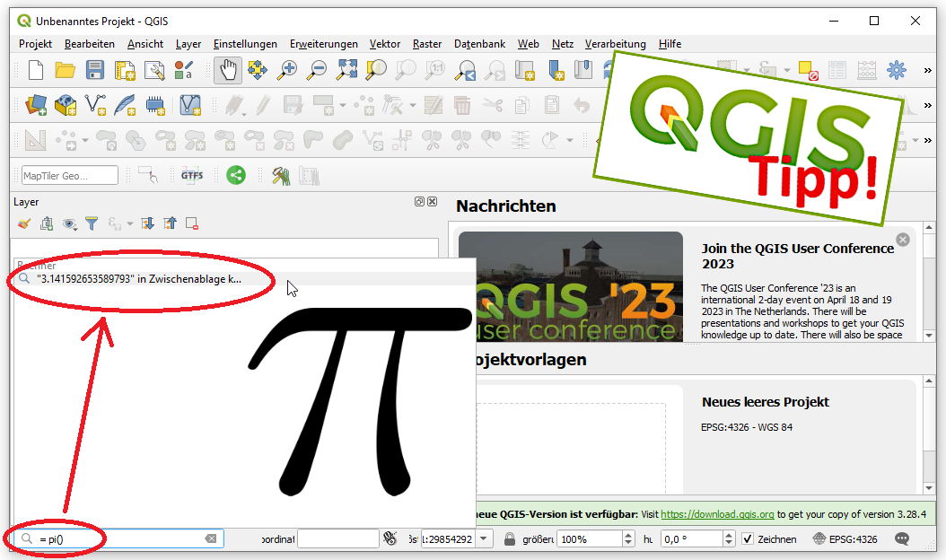This screenshot has width=946, height=560.
Task: Collapse all layers in the Layer panel
Action: (171, 223)
